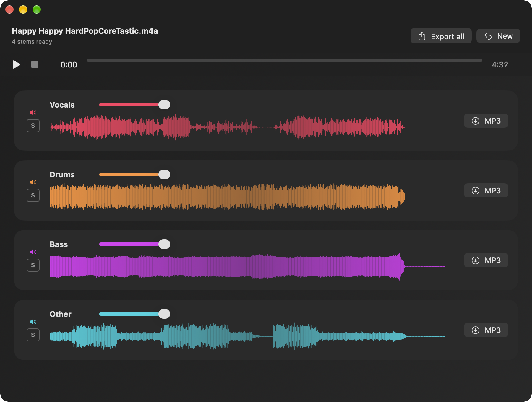
Task: Stop playback with the square stop icon
Action: (35, 64)
